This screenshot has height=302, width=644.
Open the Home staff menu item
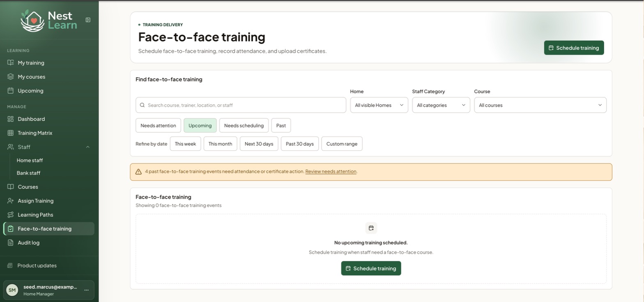[30, 161]
